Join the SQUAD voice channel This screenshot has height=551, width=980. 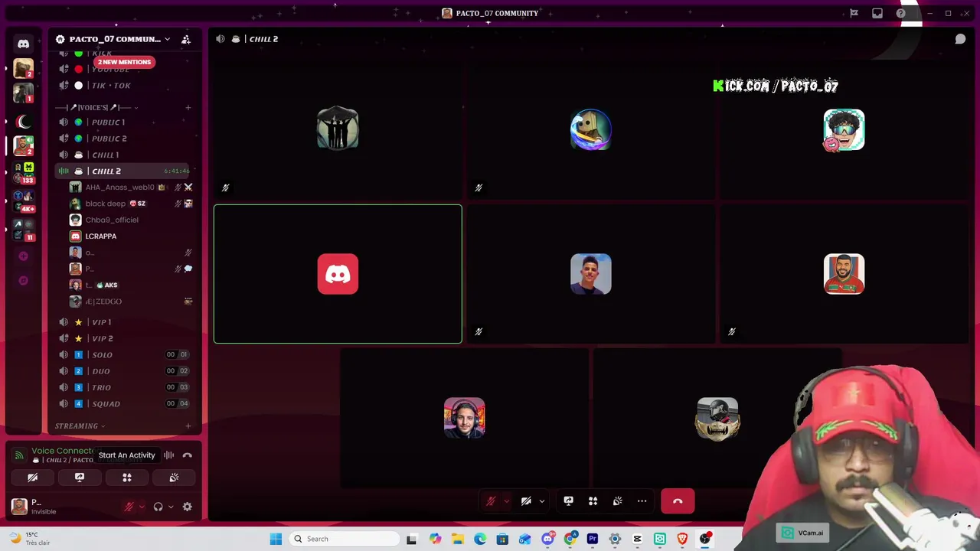(x=124, y=404)
